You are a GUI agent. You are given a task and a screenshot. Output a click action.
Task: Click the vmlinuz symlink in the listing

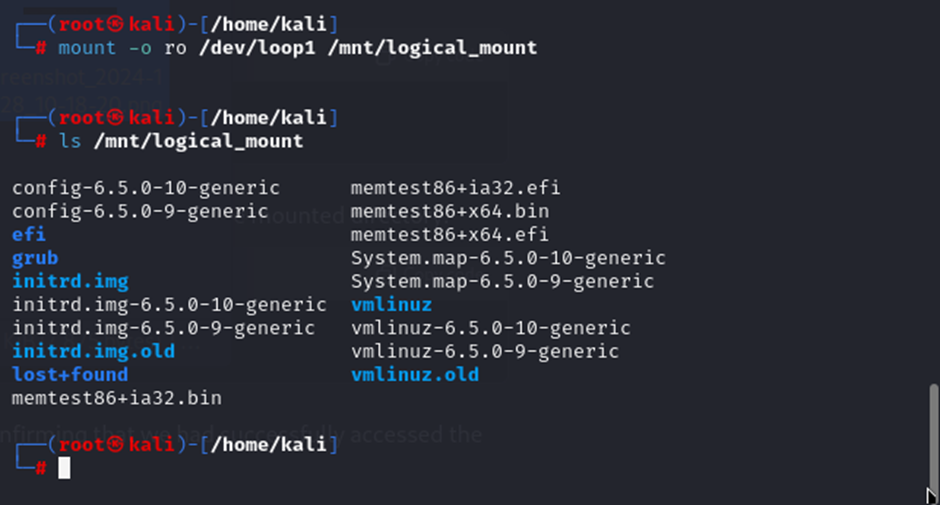click(391, 305)
